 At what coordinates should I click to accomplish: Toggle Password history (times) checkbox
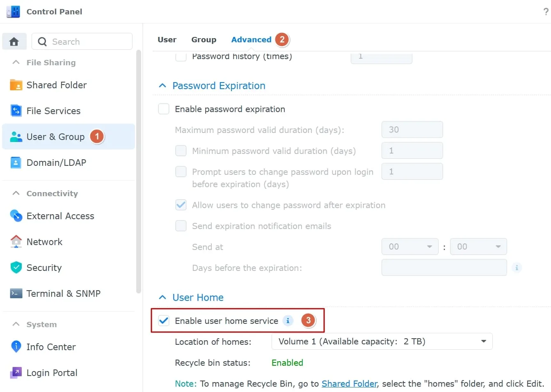point(181,56)
